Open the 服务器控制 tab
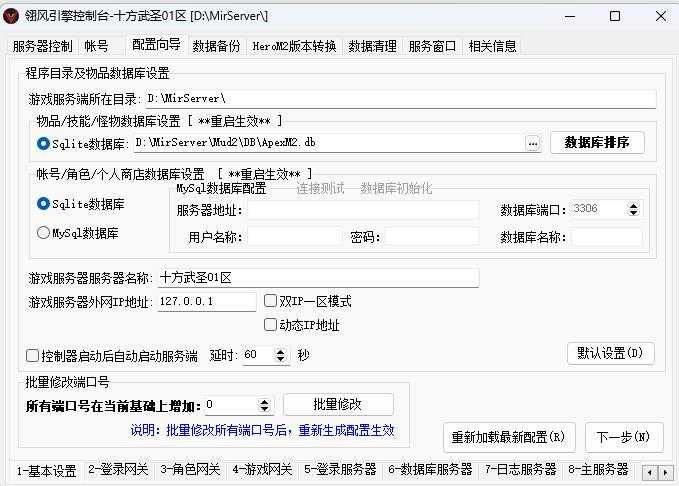Viewport: 679px width, 486px height. (x=42, y=46)
